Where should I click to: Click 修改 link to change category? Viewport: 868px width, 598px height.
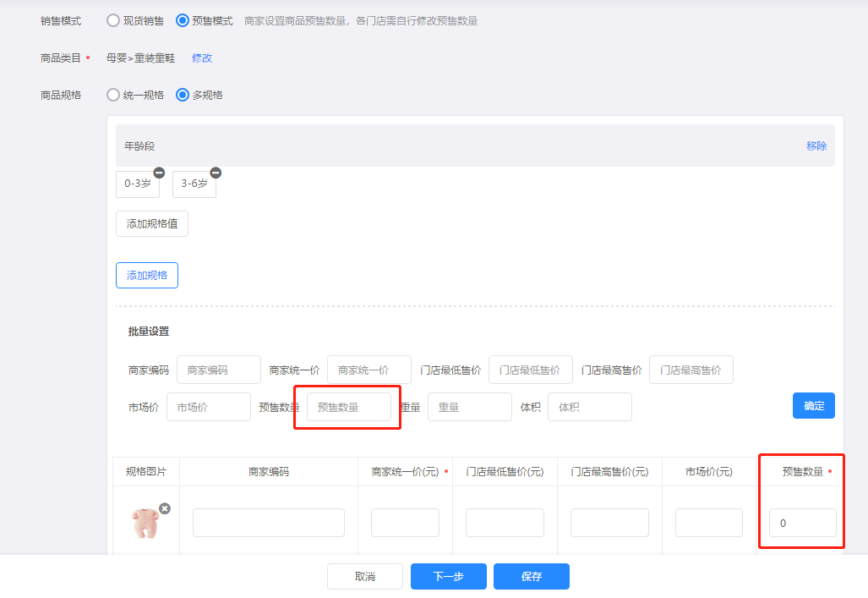click(202, 58)
